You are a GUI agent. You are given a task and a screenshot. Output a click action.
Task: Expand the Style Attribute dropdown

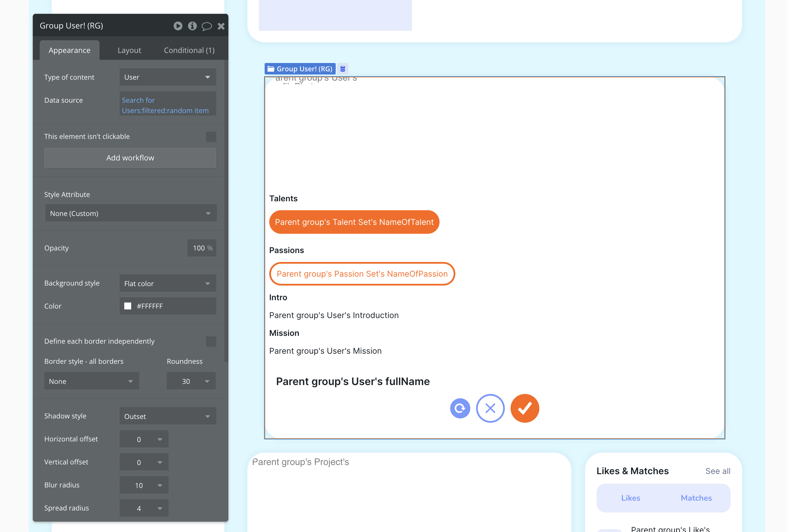[131, 213]
